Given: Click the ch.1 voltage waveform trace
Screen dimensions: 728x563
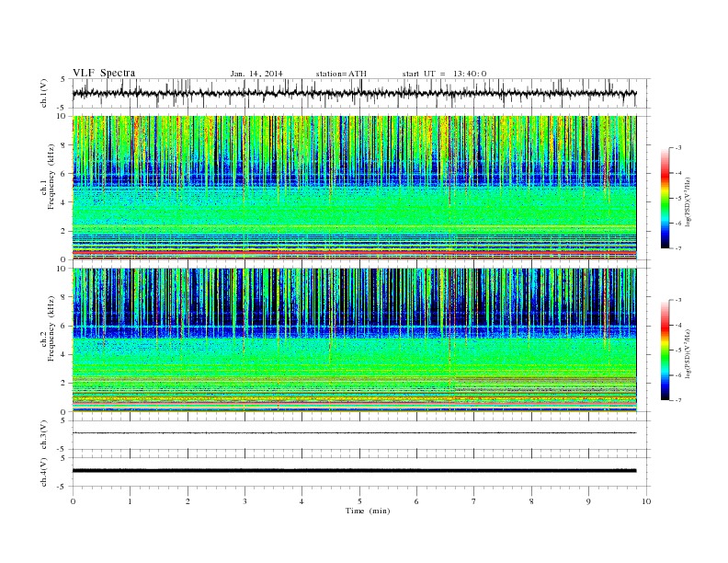Looking at the screenshot, I should tap(354, 93).
